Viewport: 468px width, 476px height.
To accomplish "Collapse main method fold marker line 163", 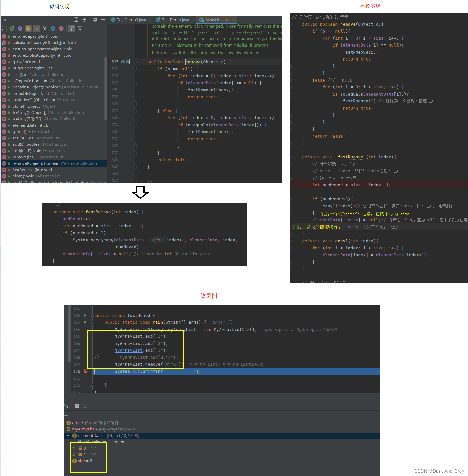I will (x=93, y=322).
